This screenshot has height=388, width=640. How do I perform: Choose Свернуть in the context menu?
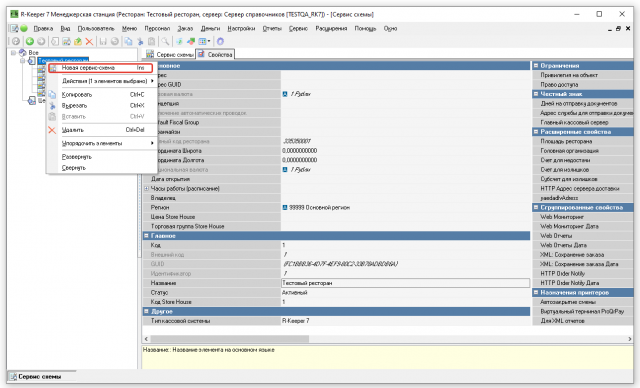click(102, 168)
